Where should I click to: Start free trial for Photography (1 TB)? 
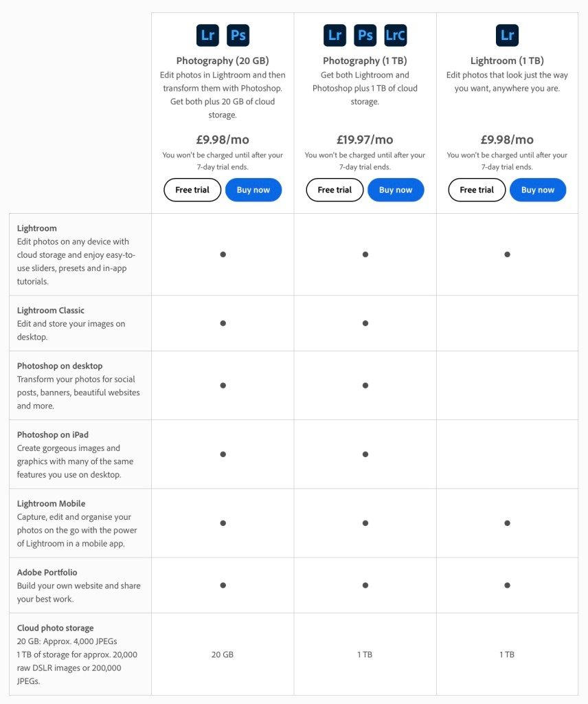pyautogui.click(x=335, y=190)
